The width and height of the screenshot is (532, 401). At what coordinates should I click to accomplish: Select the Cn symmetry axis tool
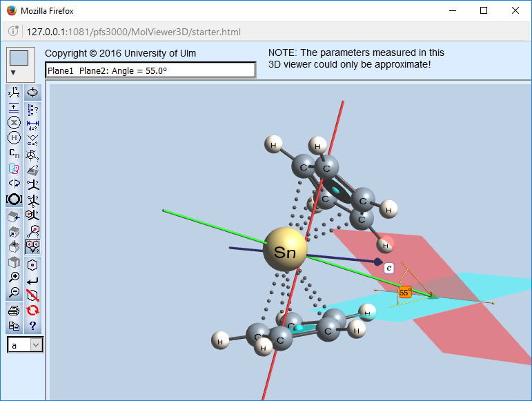click(x=14, y=153)
